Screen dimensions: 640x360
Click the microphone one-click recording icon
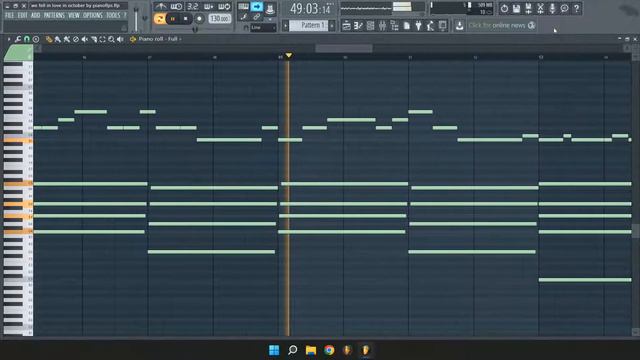pyautogui.click(x=552, y=8)
